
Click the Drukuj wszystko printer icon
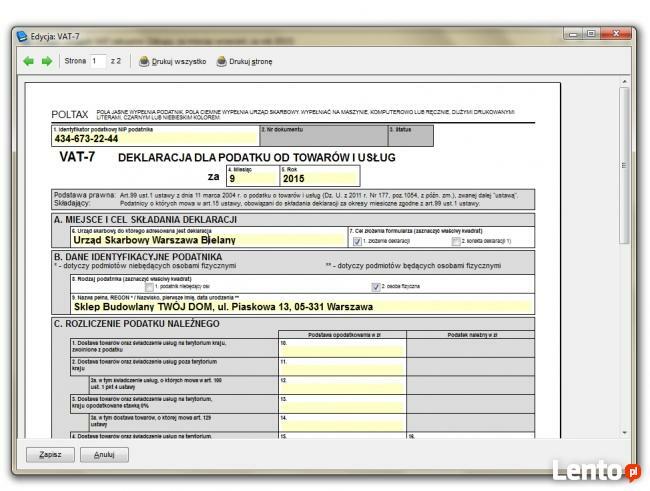144,61
